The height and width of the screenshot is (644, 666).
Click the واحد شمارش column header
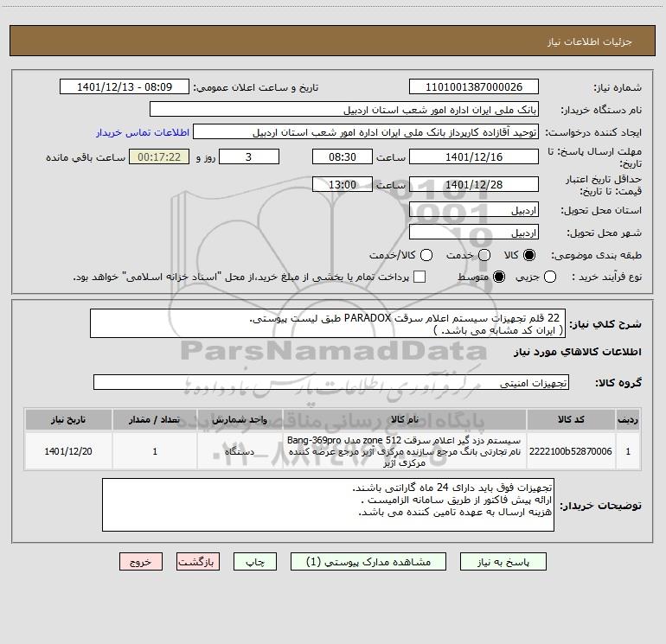[240, 419]
